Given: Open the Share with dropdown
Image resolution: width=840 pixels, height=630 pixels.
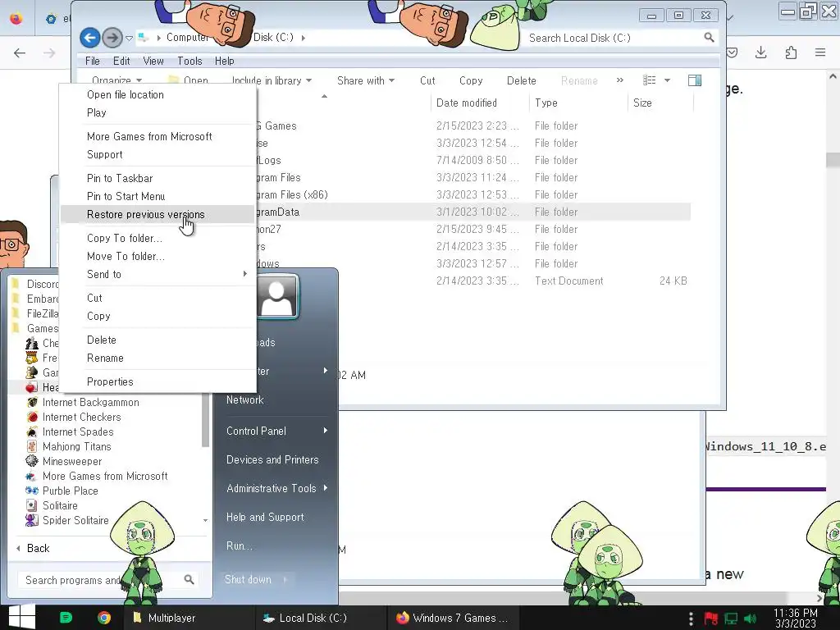Looking at the screenshot, I should tap(366, 80).
